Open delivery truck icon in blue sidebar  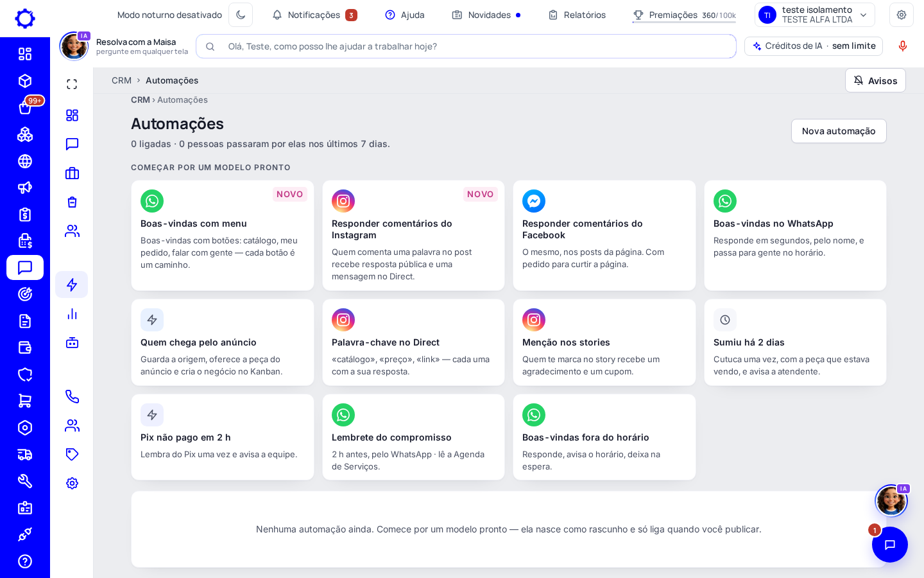(25, 455)
